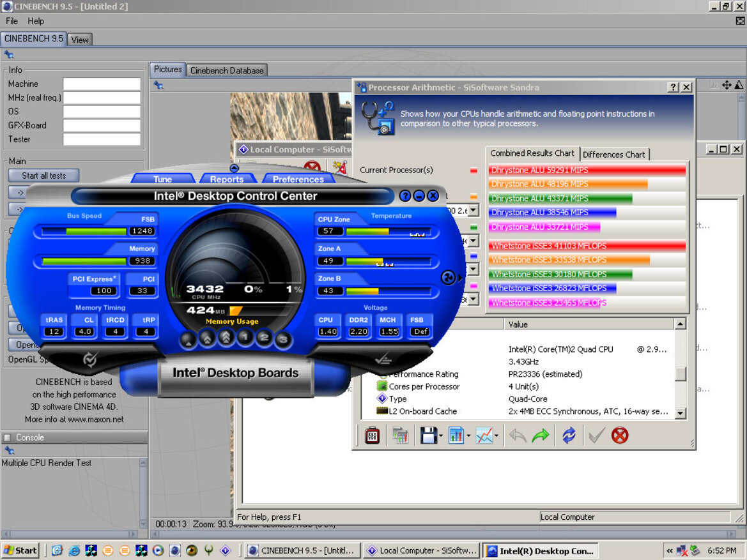Refresh the results with the blue refresh icon

pos(568,435)
